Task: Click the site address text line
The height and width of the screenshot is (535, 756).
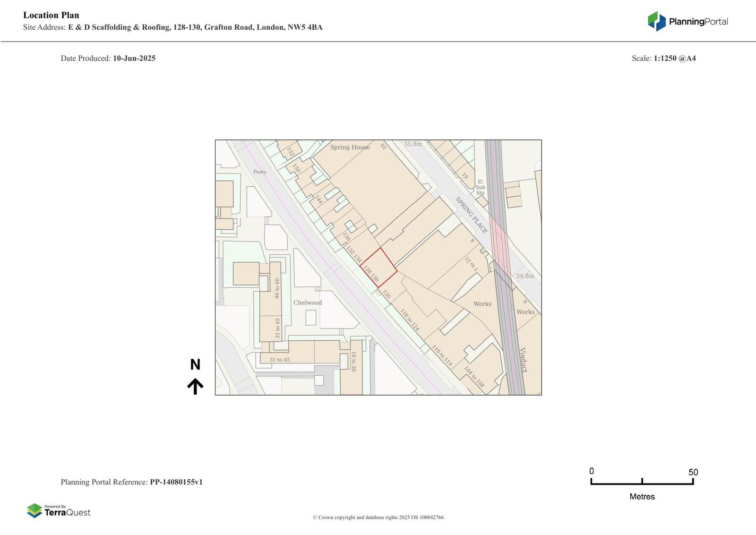Action: pos(173,27)
